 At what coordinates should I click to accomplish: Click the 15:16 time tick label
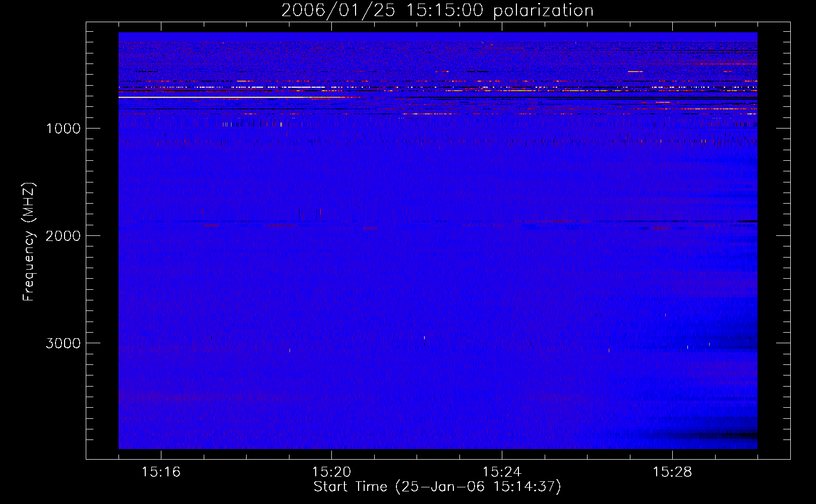tap(161, 472)
